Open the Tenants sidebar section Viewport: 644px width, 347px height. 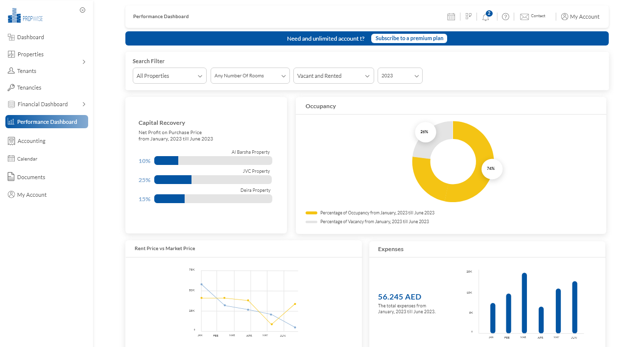(26, 70)
